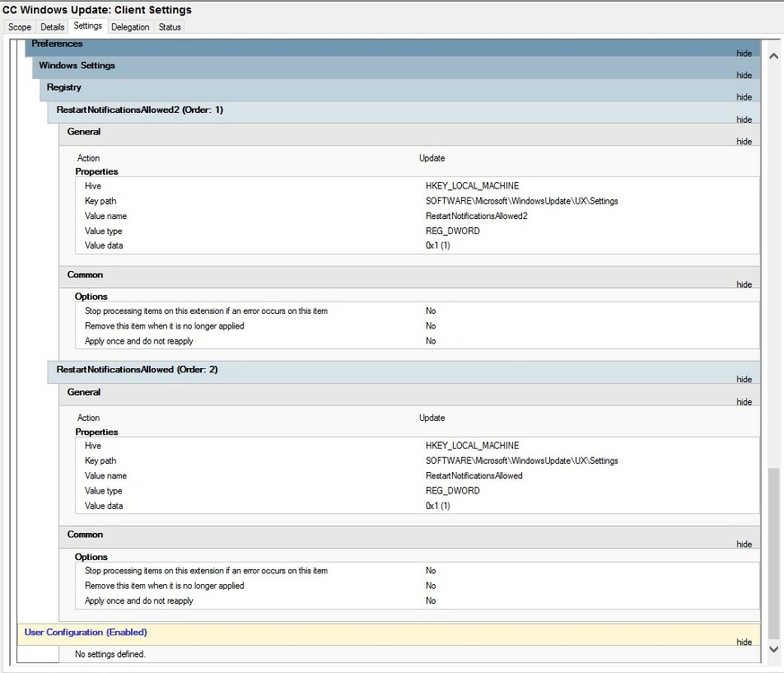
Task: Click hide link for Common under RestartNotificationsAllowed2
Action: pos(744,285)
